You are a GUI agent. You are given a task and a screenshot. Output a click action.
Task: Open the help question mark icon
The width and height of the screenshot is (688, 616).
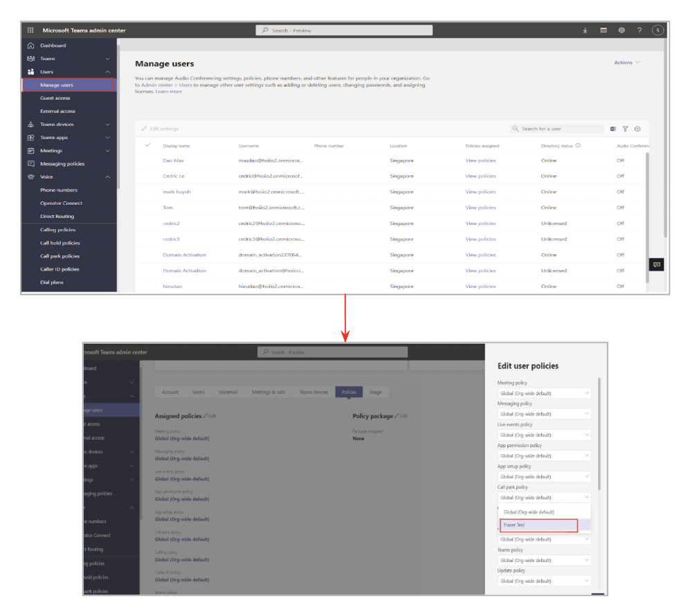pyautogui.click(x=640, y=30)
